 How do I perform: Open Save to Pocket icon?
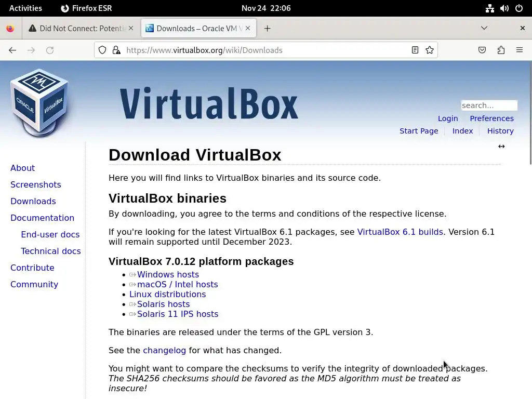[x=482, y=50]
